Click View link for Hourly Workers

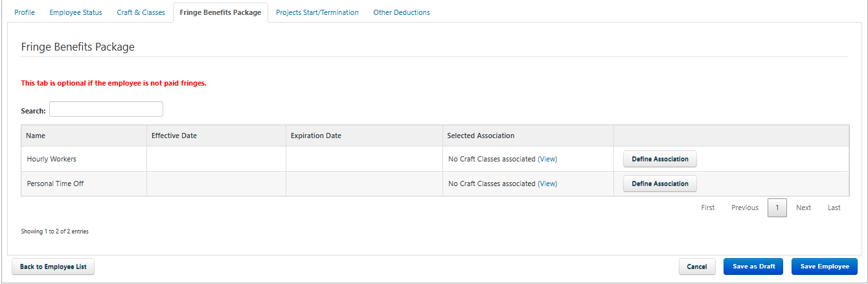(x=547, y=159)
